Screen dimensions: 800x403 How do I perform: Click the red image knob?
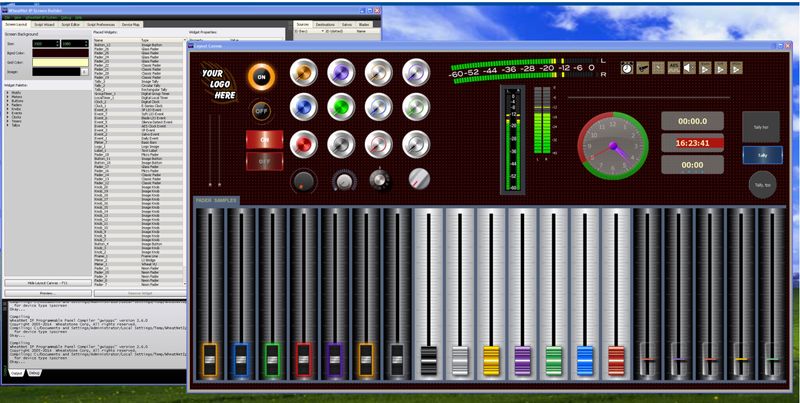click(304, 144)
